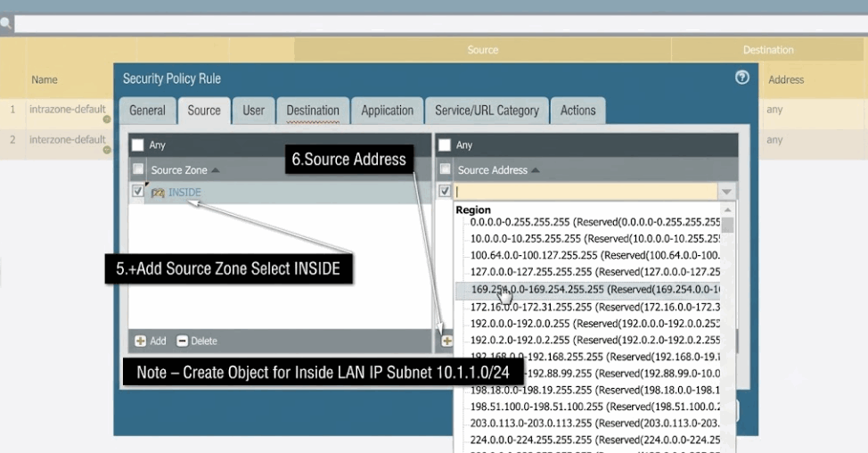Click the plus icon next to Add under Source Zone
This screenshot has height=453, width=868.
(x=140, y=342)
